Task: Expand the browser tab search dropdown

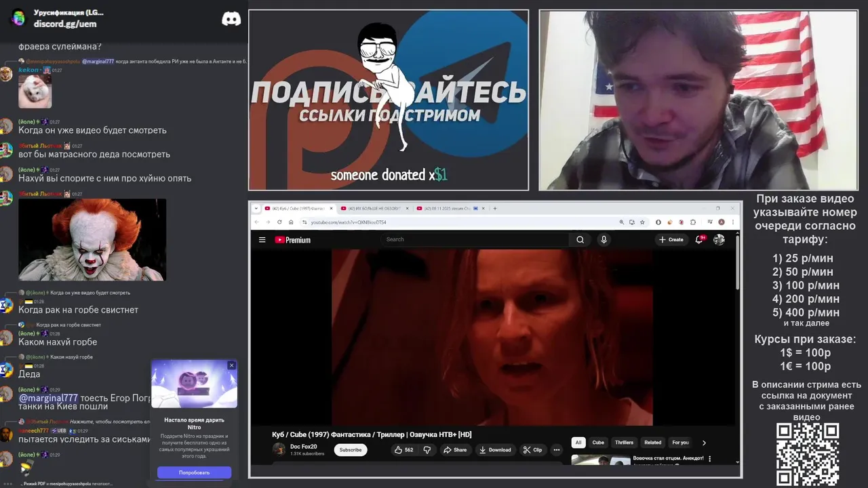Action: click(256, 208)
